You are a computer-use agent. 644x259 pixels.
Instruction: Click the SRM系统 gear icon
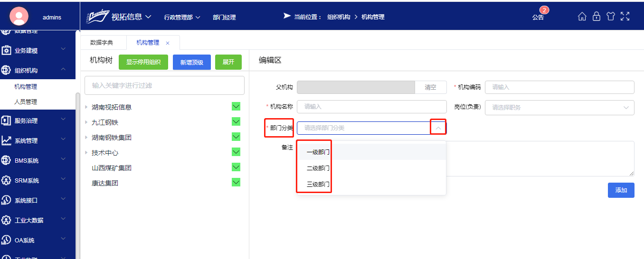click(6, 180)
